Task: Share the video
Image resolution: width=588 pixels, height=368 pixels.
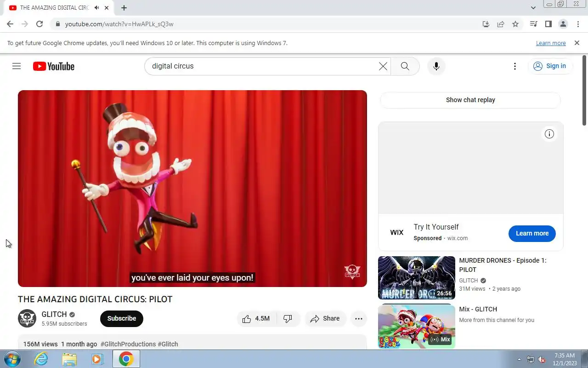Action: [325, 318]
